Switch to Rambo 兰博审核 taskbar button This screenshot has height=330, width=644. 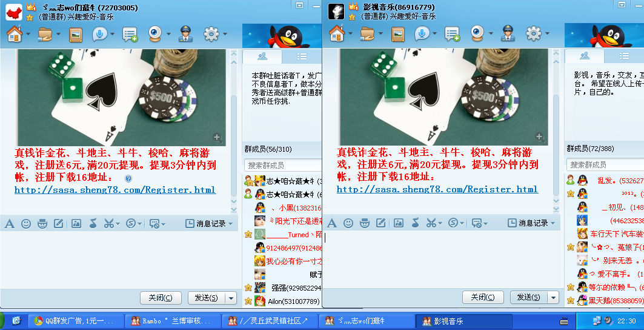point(173,322)
